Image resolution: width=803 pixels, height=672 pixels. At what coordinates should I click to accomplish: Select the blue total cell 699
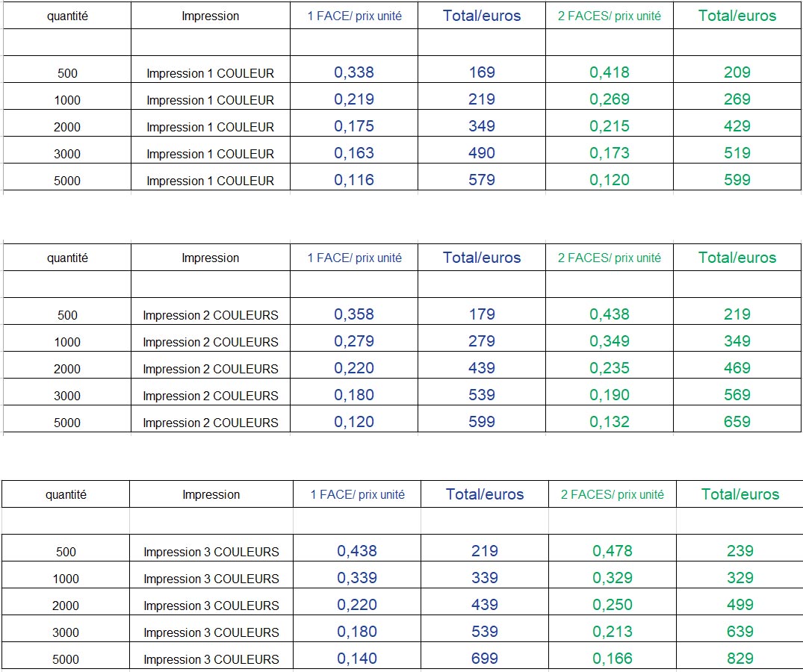coord(485,659)
